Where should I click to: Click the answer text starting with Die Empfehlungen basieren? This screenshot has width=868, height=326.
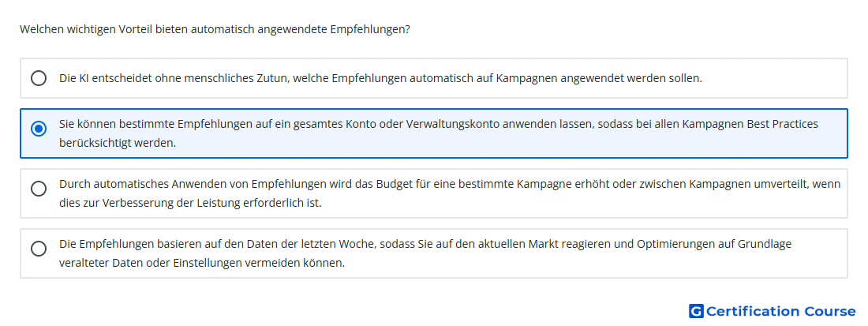pyautogui.click(x=425, y=253)
